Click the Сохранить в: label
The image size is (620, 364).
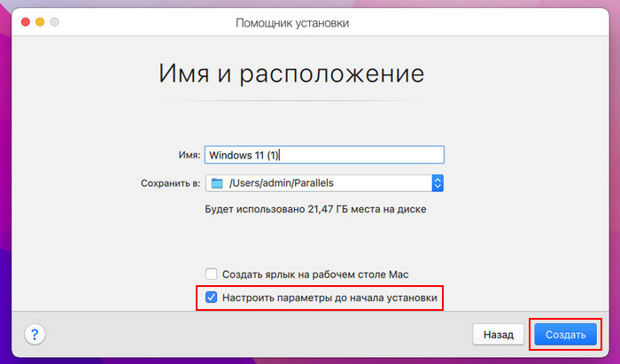click(x=170, y=183)
